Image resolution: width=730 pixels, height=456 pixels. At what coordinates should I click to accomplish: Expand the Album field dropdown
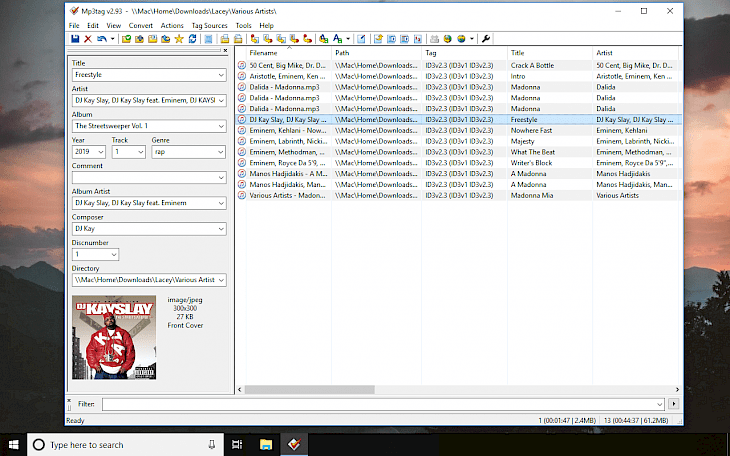pos(221,126)
